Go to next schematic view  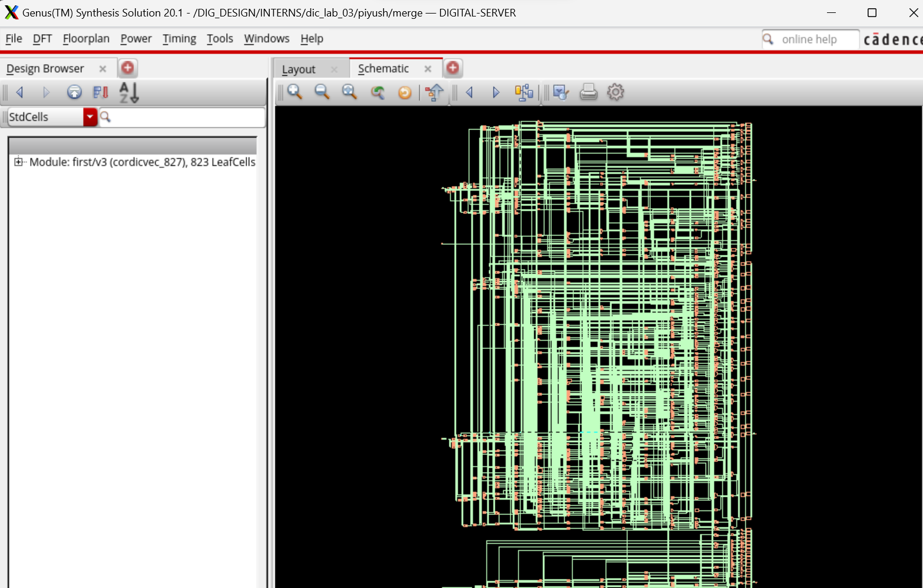pos(496,92)
